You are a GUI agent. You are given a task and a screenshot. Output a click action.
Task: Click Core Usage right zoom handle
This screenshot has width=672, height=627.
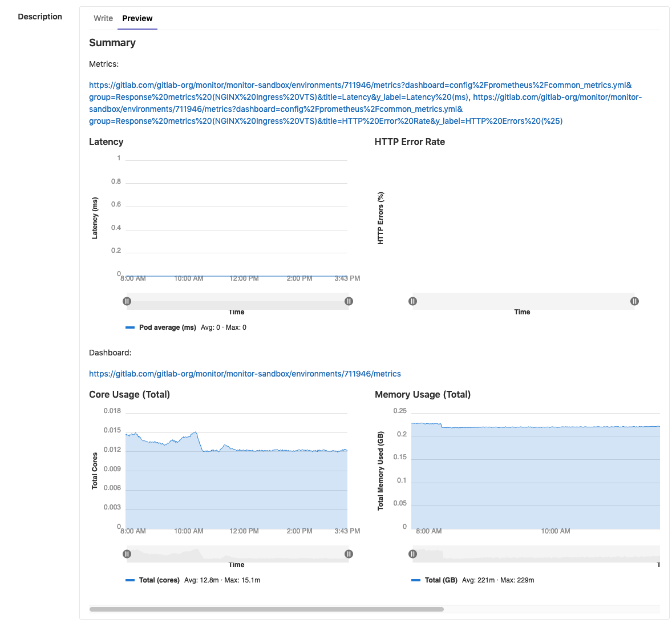pyautogui.click(x=349, y=554)
